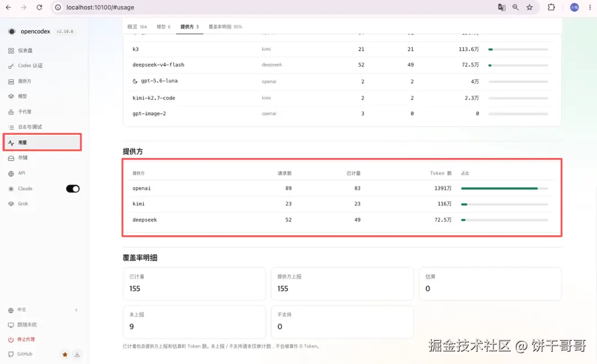
Task: Click the 跟随系统 monitor icon
Action: coord(11,325)
